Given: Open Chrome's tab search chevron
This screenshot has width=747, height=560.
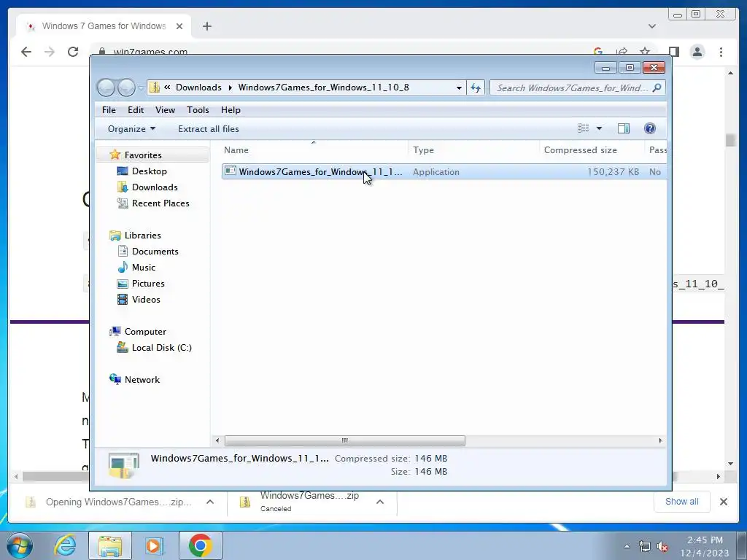Looking at the screenshot, I should tap(651, 26).
